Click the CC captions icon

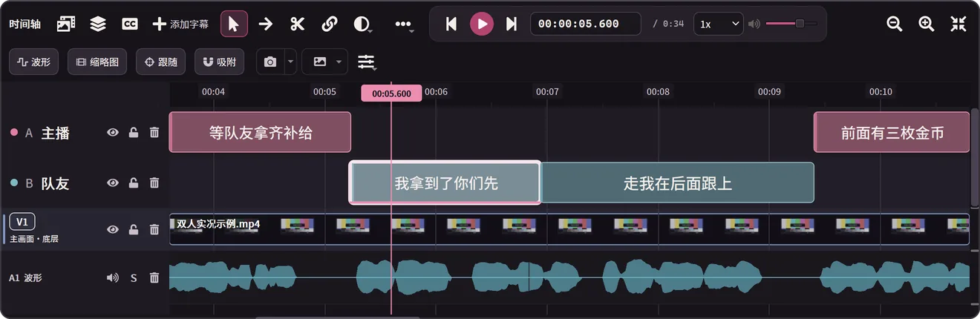[130, 24]
